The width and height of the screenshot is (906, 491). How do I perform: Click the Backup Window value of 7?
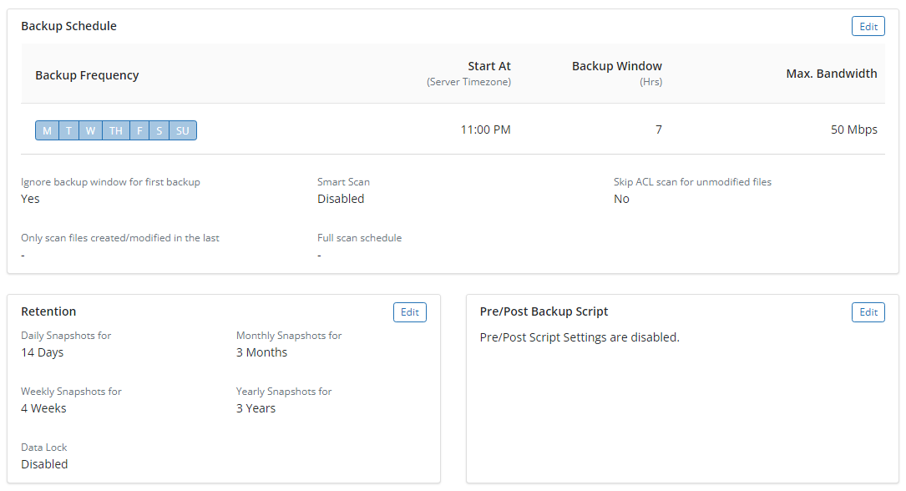pos(658,130)
